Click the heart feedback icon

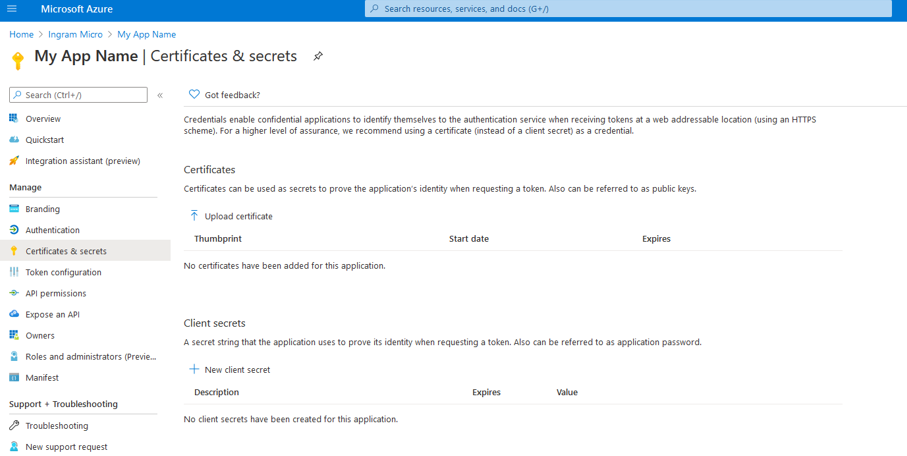(194, 94)
